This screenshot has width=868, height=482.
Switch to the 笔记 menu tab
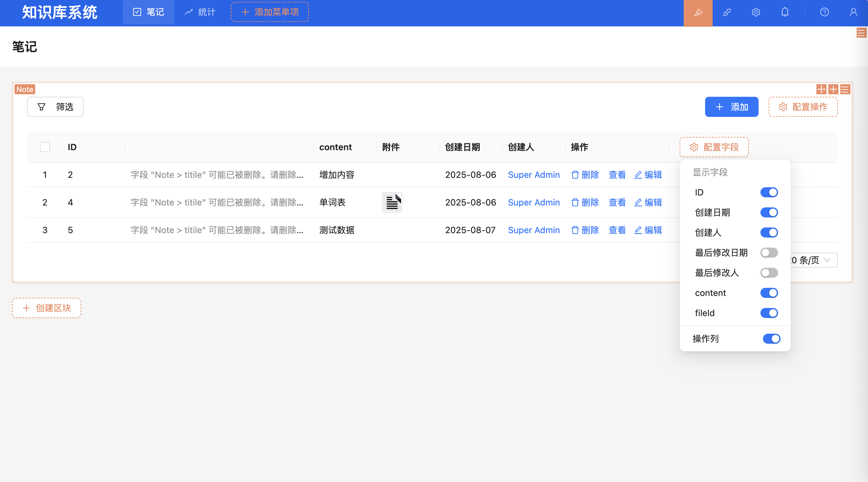[148, 13]
